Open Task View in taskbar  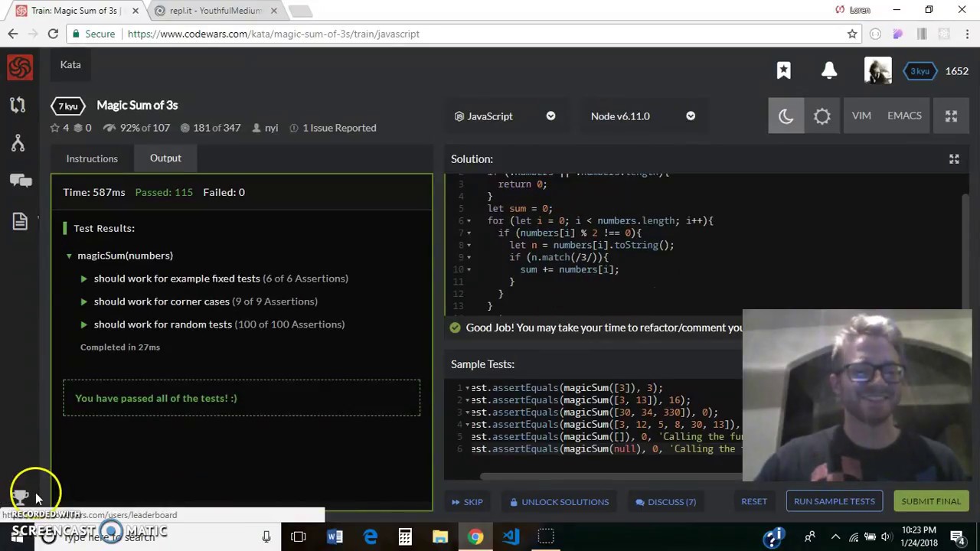pos(299,536)
